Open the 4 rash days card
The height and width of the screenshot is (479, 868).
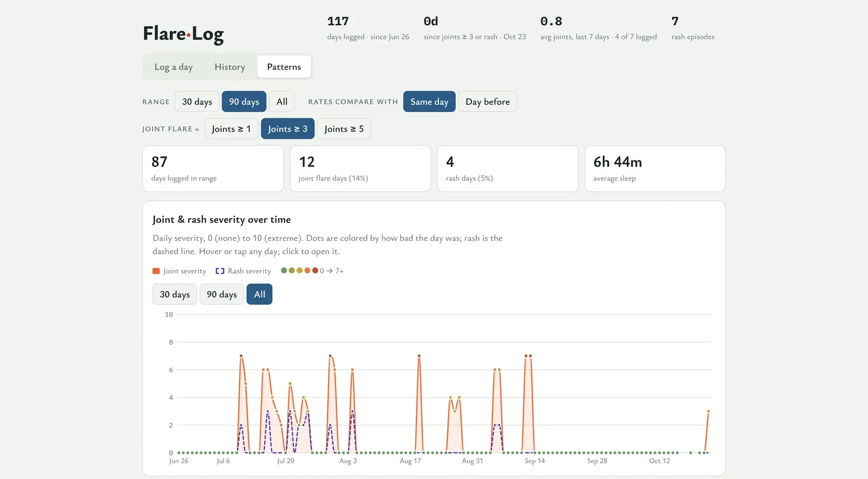click(x=508, y=168)
